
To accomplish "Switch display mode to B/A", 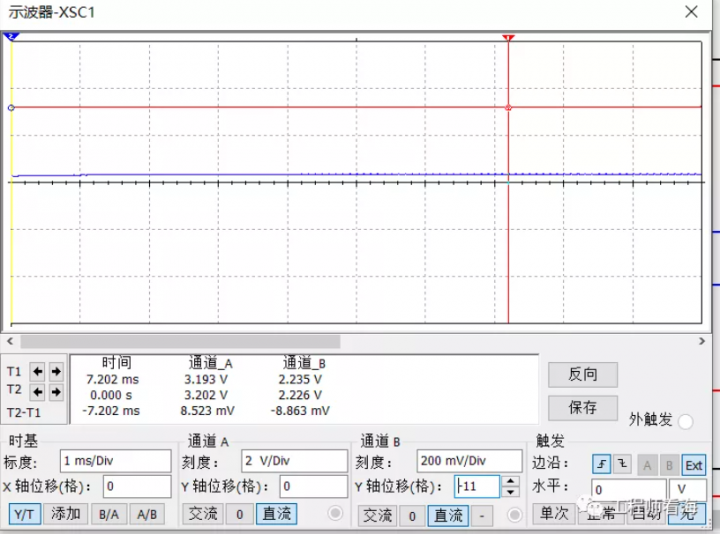I will (106, 514).
